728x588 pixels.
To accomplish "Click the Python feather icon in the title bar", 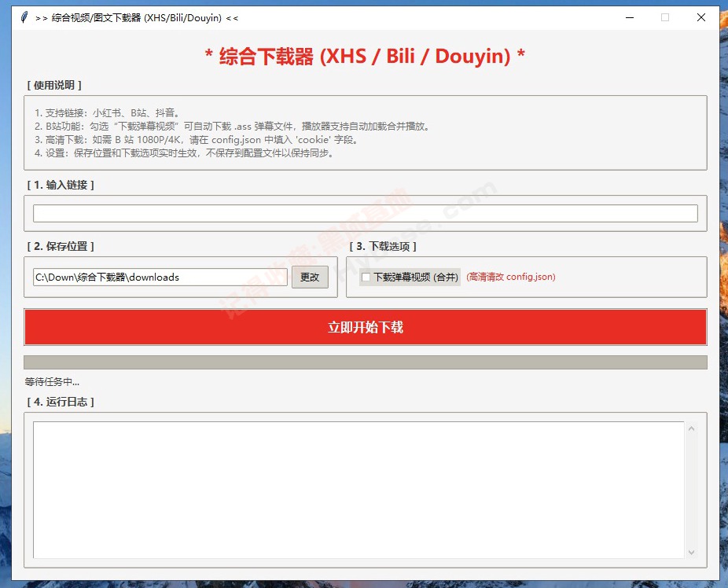I will point(23,17).
